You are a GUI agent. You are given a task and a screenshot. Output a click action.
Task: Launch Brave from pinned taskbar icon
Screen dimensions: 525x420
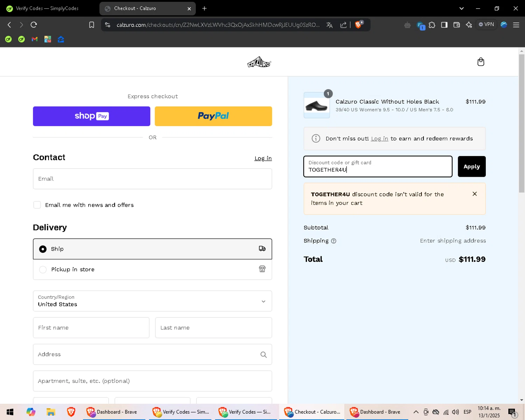[x=71, y=412]
